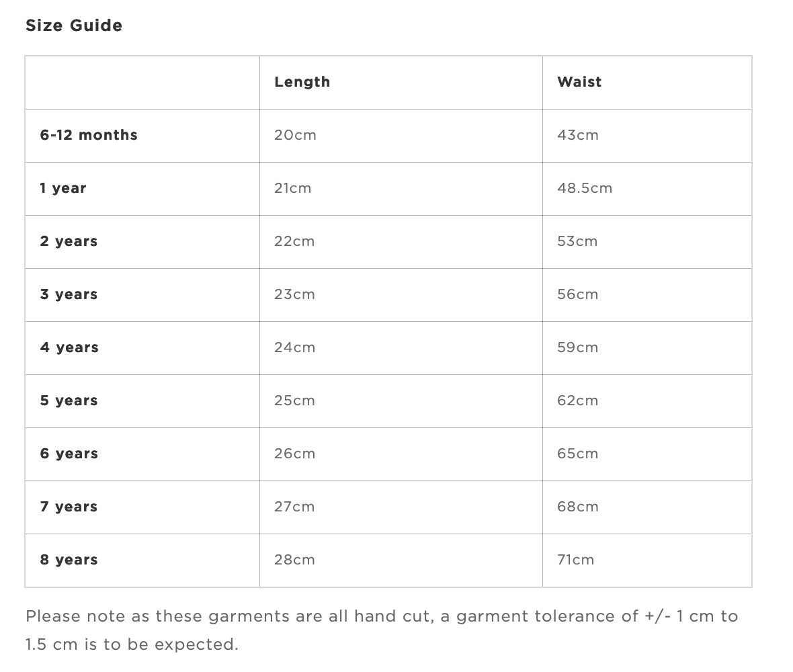
Task: Click the 1 year row label
Action: (x=62, y=188)
